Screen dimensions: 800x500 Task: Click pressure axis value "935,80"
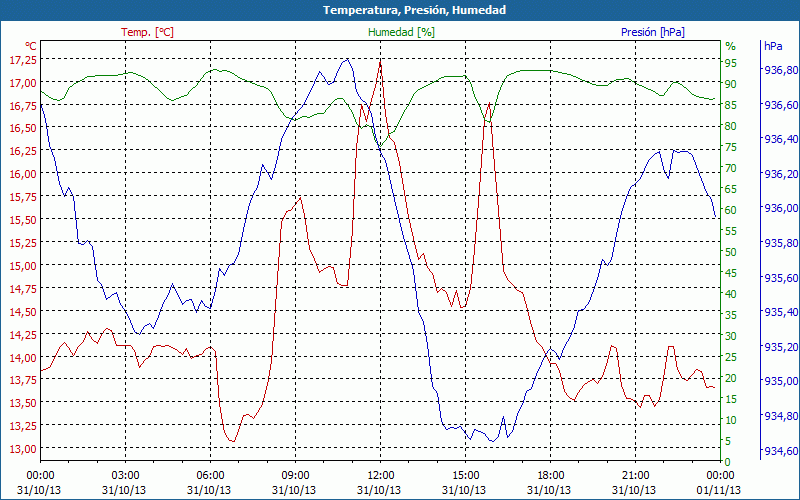coord(781,243)
